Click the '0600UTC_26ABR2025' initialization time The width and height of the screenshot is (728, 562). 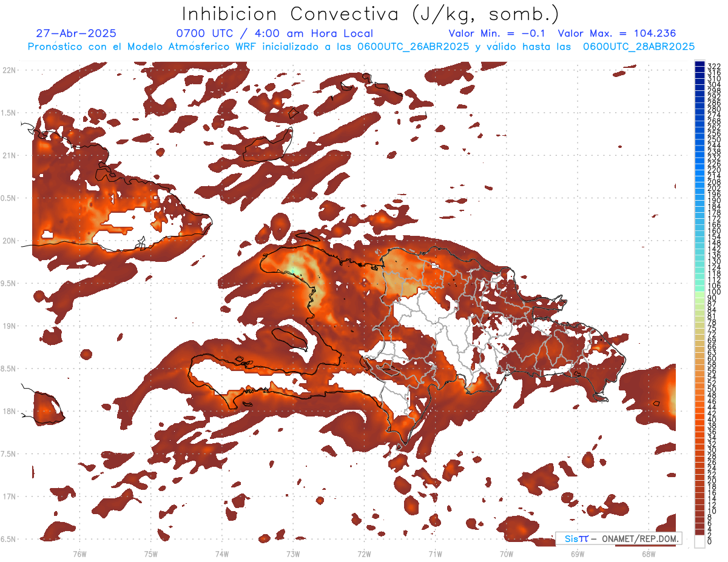413,46
